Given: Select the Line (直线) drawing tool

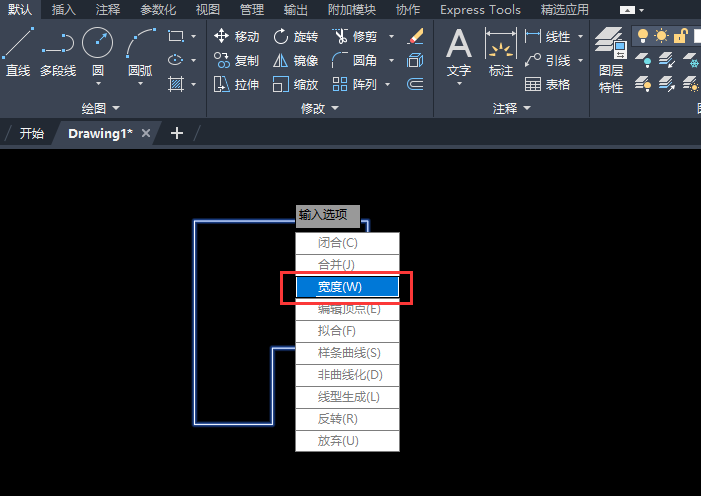Looking at the screenshot, I should pos(18,51).
